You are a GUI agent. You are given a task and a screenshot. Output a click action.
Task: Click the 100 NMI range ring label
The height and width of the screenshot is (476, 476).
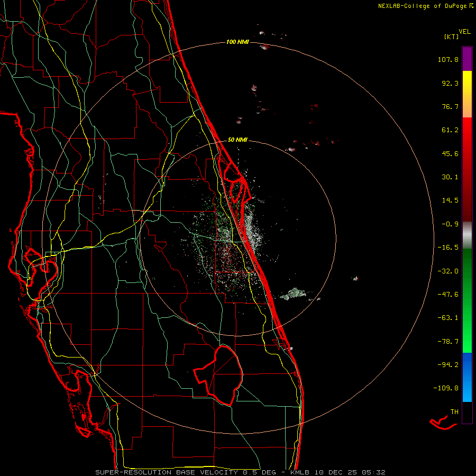click(x=237, y=42)
